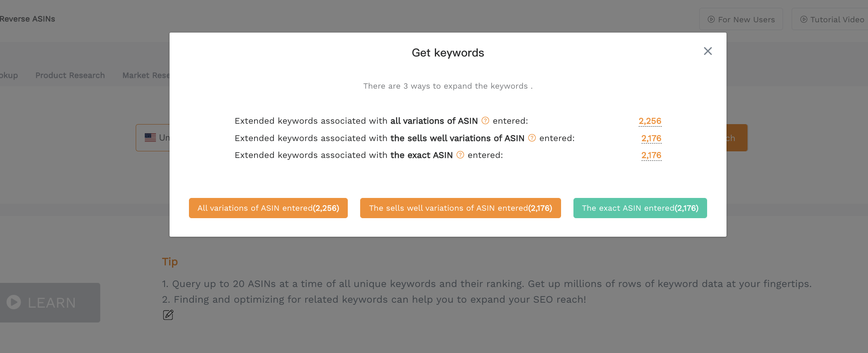The image size is (868, 353).
Task: Open 2,176 count for the exact ASIN
Action: [651, 155]
